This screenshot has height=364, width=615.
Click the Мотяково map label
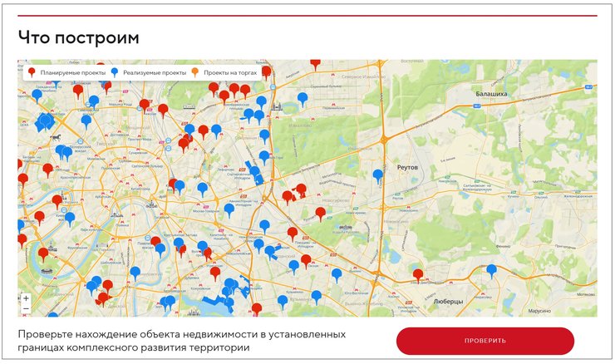(586, 294)
